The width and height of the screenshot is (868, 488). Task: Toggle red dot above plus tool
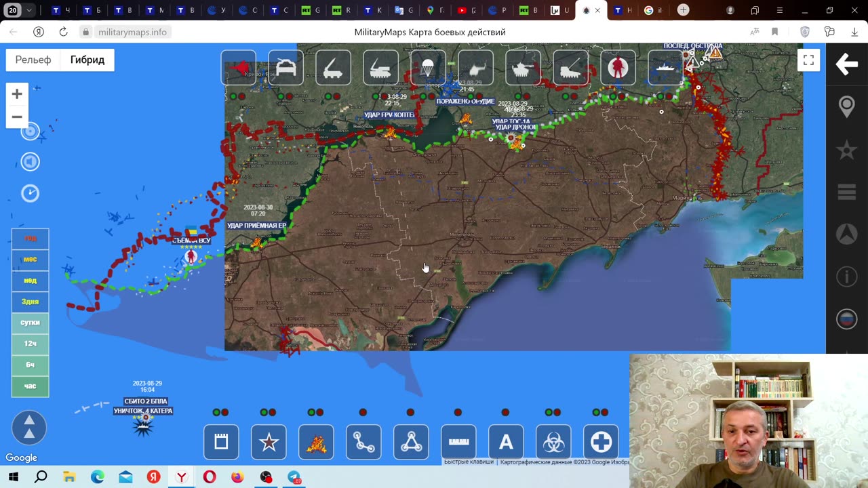point(604,412)
